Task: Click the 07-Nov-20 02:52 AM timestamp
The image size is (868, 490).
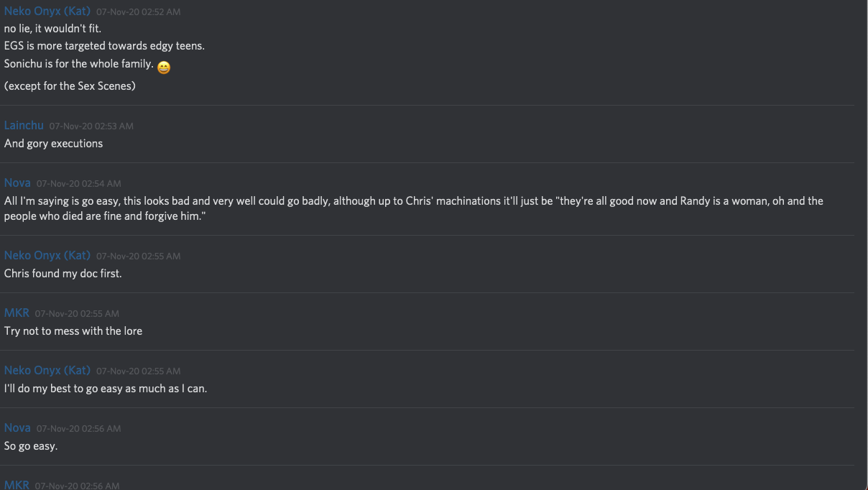Action: tap(138, 12)
